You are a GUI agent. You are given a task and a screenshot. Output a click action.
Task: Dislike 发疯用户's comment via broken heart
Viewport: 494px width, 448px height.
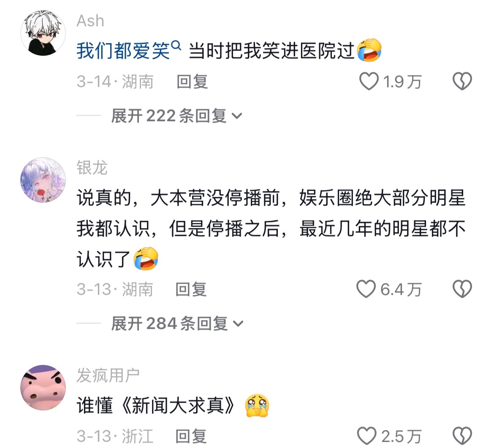(x=462, y=436)
